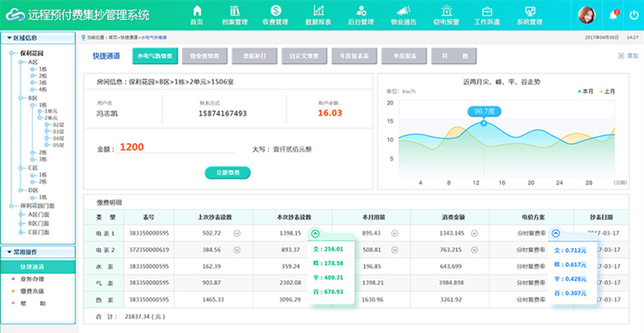The image size is (644, 333).
Task: Click the 物业通告 megaphone icon
Action: 403,11
